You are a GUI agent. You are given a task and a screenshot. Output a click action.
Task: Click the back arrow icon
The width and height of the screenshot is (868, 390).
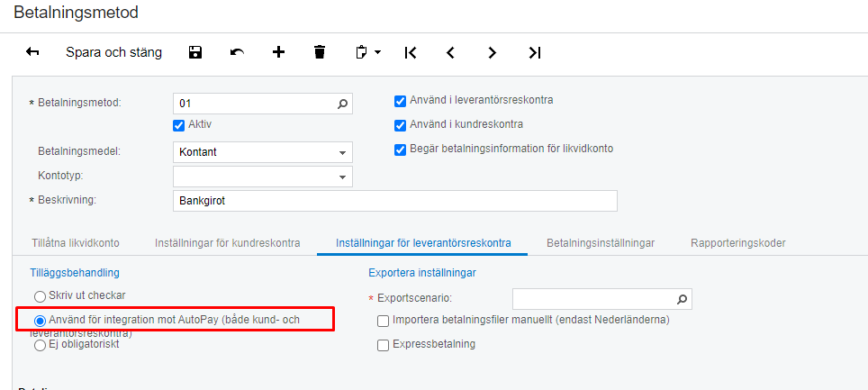pyautogui.click(x=32, y=52)
